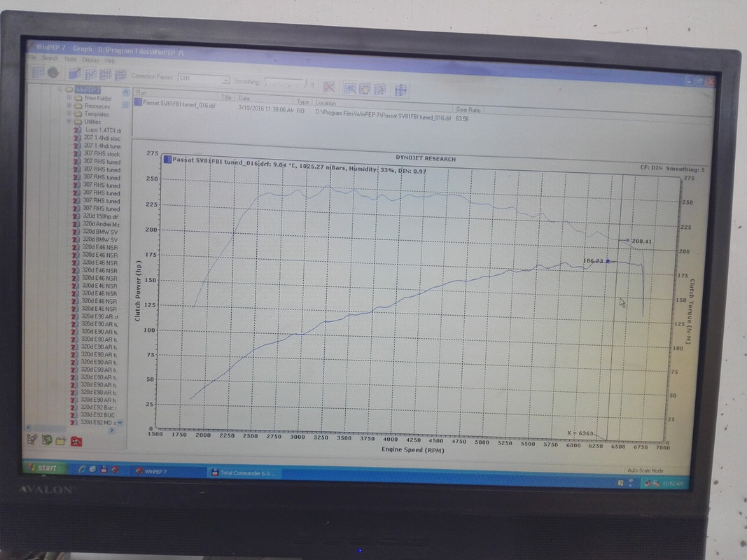The width and height of the screenshot is (747, 560).
Task: Click the pencil tools icon below the tree
Action: 32,440
